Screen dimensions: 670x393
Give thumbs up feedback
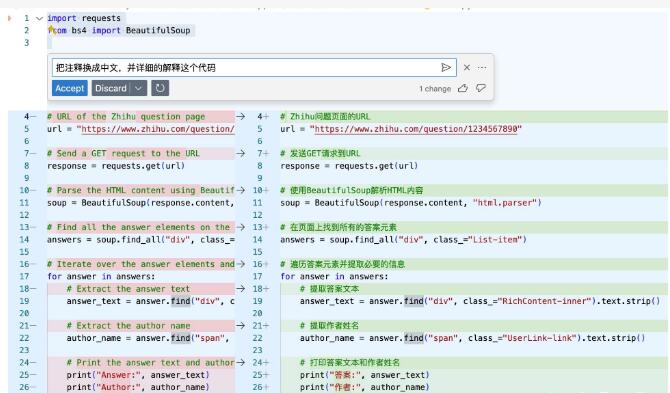pos(463,88)
